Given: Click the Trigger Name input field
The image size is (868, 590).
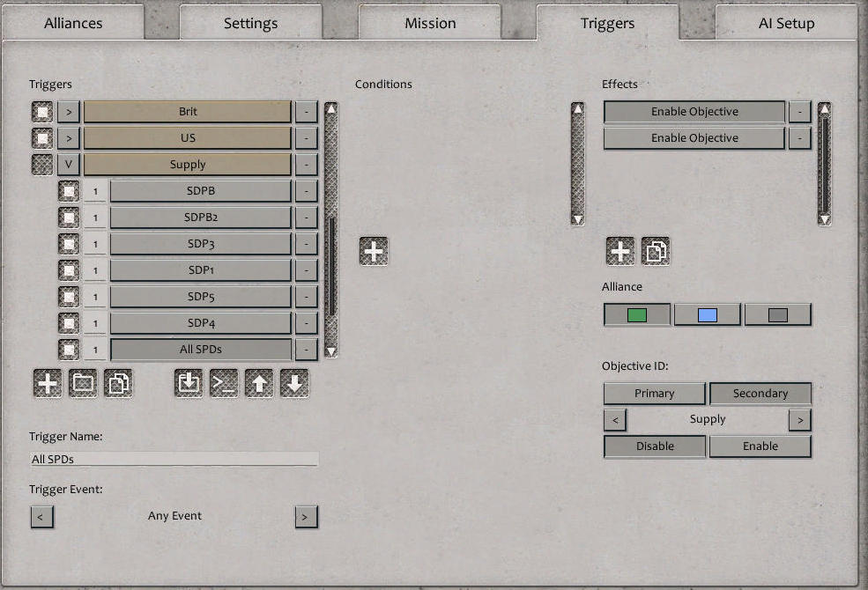Looking at the screenshot, I should (174, 459).
